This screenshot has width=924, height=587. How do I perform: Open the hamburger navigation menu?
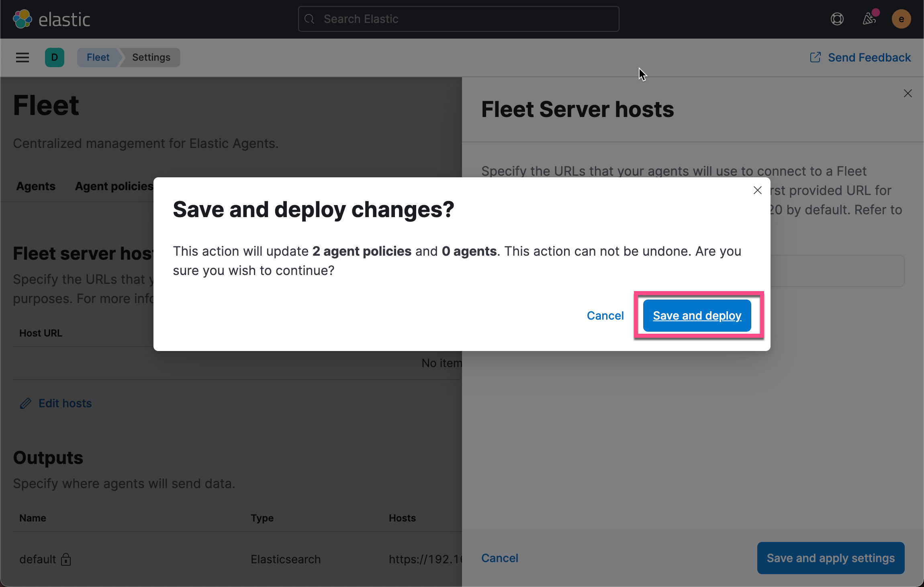22,57
